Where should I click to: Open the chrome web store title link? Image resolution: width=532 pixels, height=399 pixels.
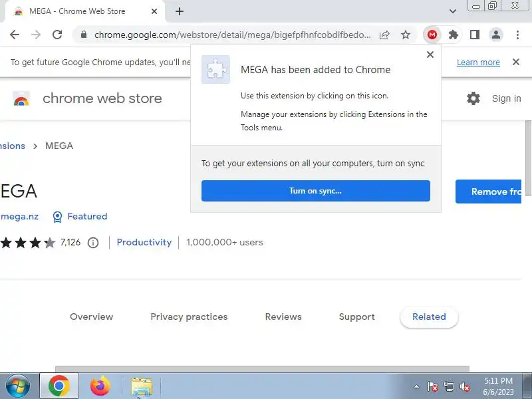coord(102,98)
